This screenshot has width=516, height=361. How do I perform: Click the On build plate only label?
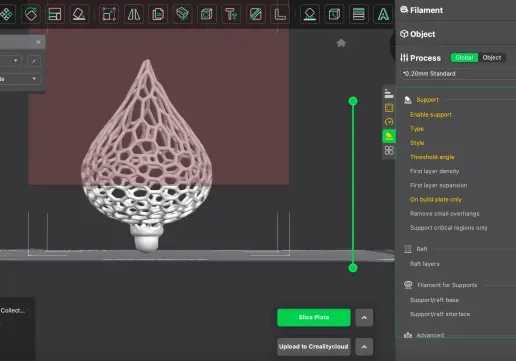[x=436, y=200]
